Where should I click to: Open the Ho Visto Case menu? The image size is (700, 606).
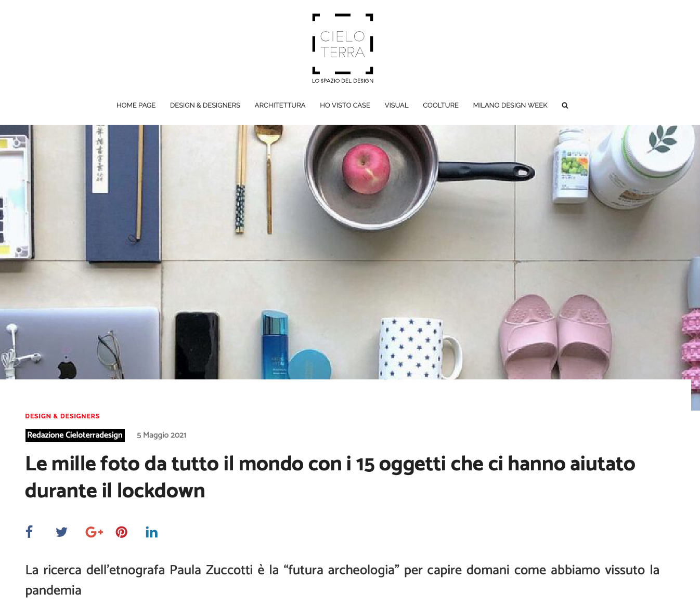(x=345, y=106)
